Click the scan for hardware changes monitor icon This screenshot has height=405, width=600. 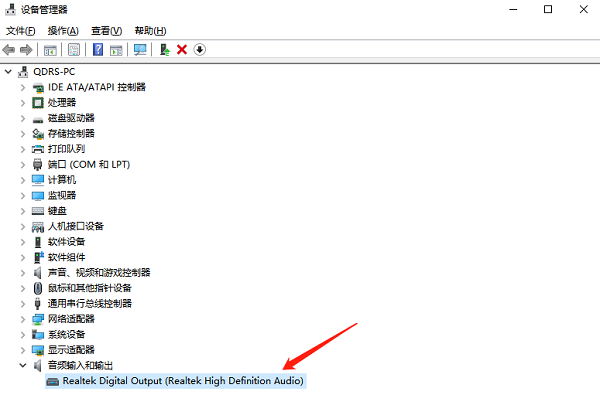coord(140,49)
